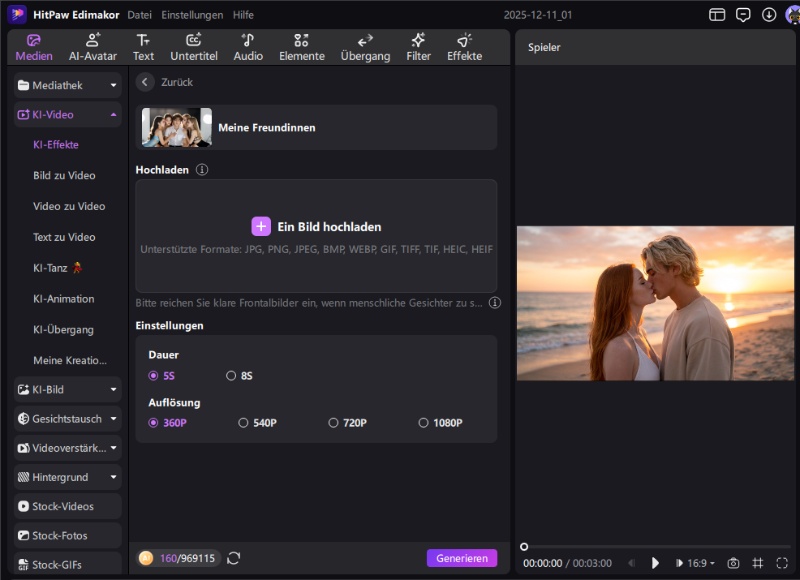Open the layout switcher icon
800x580 pixels.
click(x=717, y=15)
